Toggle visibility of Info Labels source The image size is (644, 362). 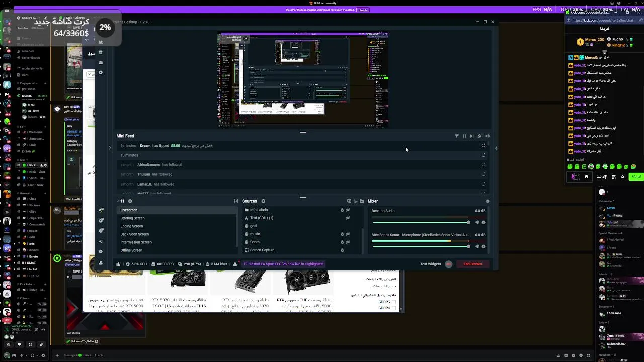[348, 210]
